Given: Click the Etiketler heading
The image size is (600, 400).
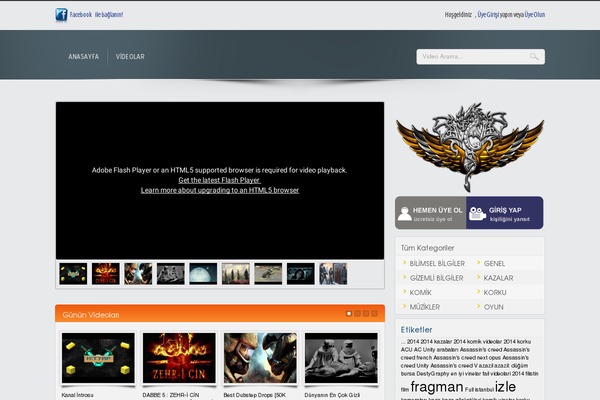Looking at the screenshot, I should [416, 330].
